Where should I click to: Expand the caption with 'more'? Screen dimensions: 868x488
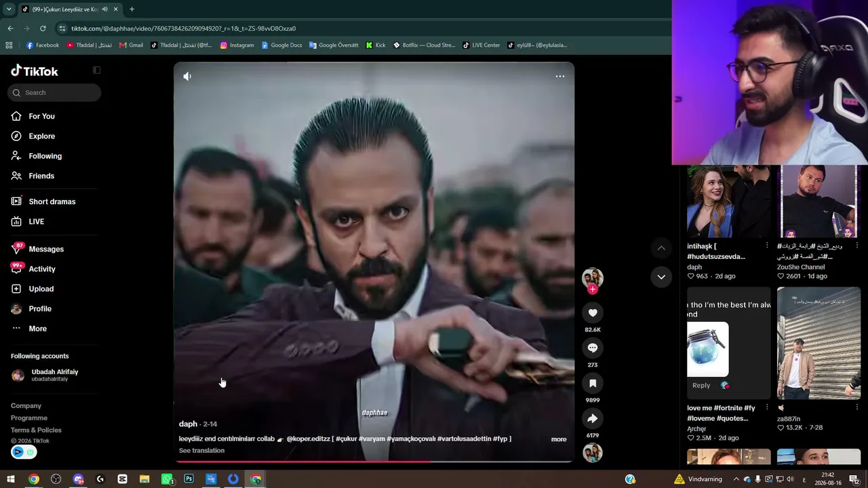(x=559, y=439)
